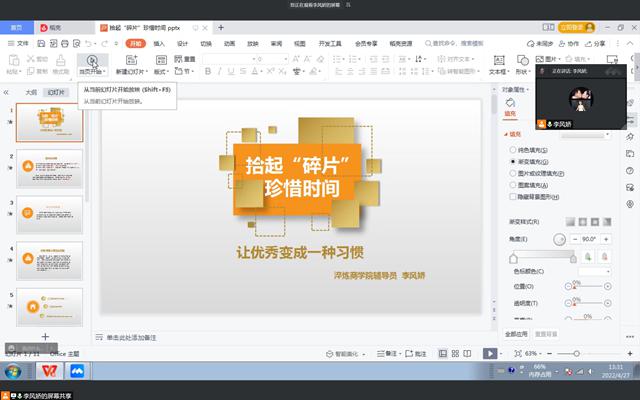This screenshot has height=400, width=640.
Task: Open the font size dropdown
Action: [285, 59]
